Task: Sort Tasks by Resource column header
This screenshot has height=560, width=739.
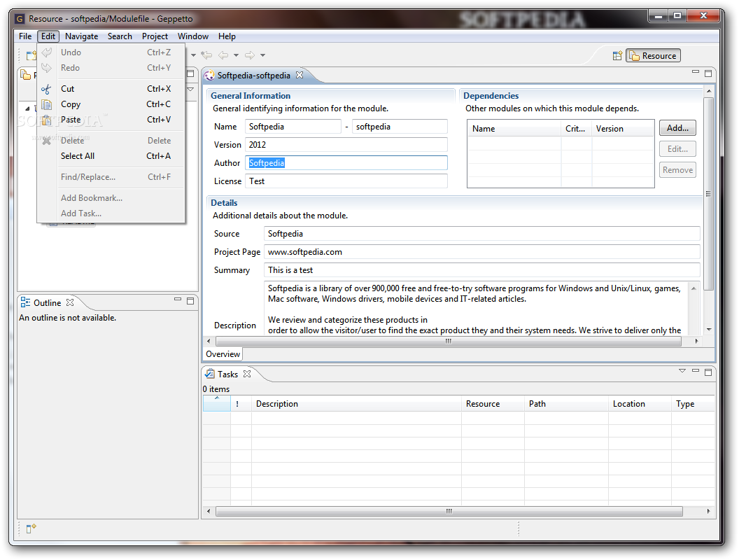Action: click(x=493, y=404)
